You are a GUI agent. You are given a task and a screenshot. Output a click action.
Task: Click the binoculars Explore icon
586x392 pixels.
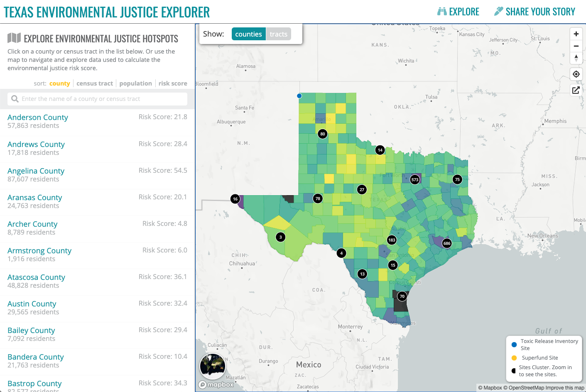(442, 12)
